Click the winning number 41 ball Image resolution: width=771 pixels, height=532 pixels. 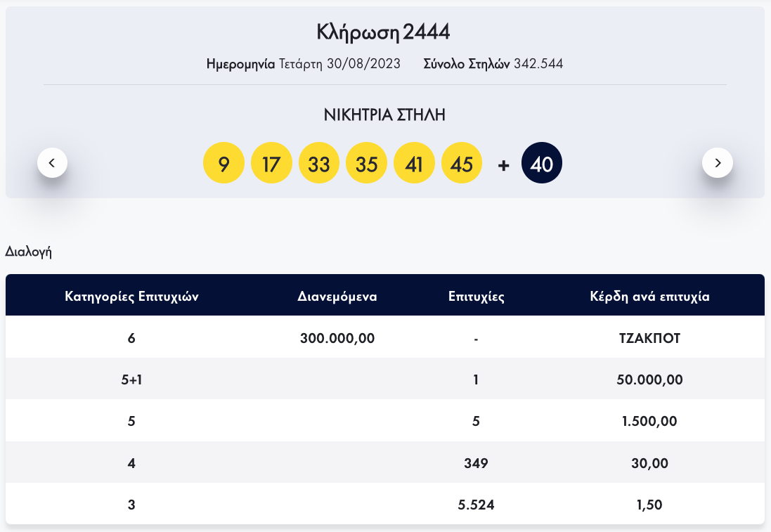415,164
